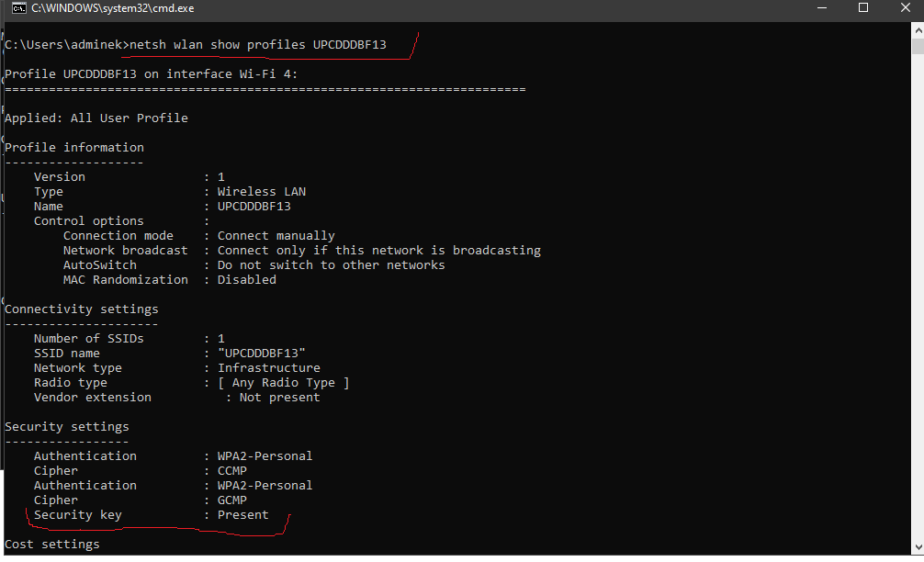Click the vertical scrollbar thumb
Screen dimensions: 924x562
[x=918, y=46]
